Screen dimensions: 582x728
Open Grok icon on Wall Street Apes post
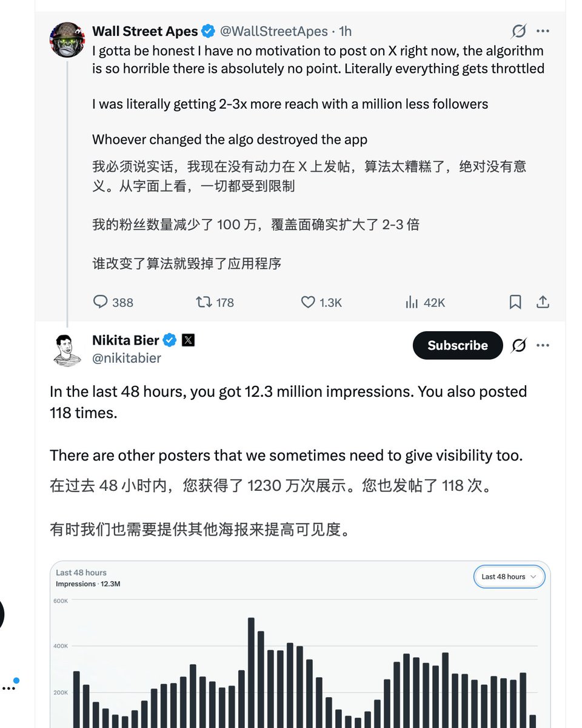point(519,31)
